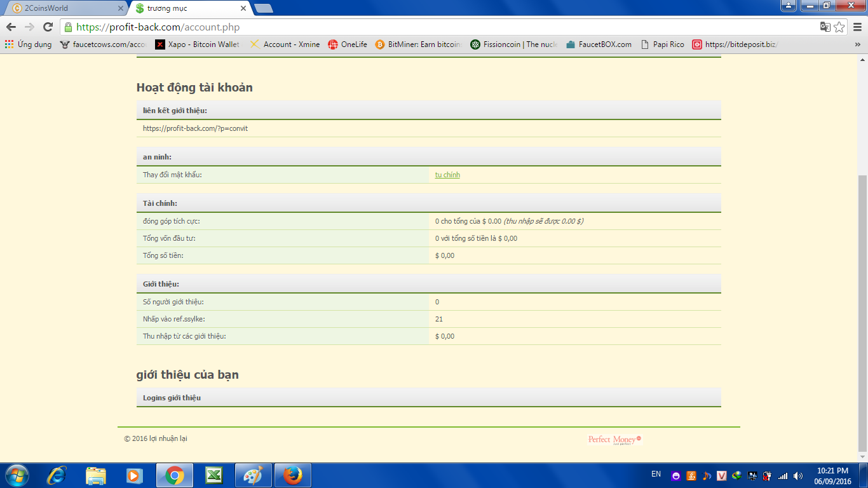The width and height of the screenshot is (868, 488).
Task: Open the bitdeposit.biz bookmark
Action: click(735, 44)
